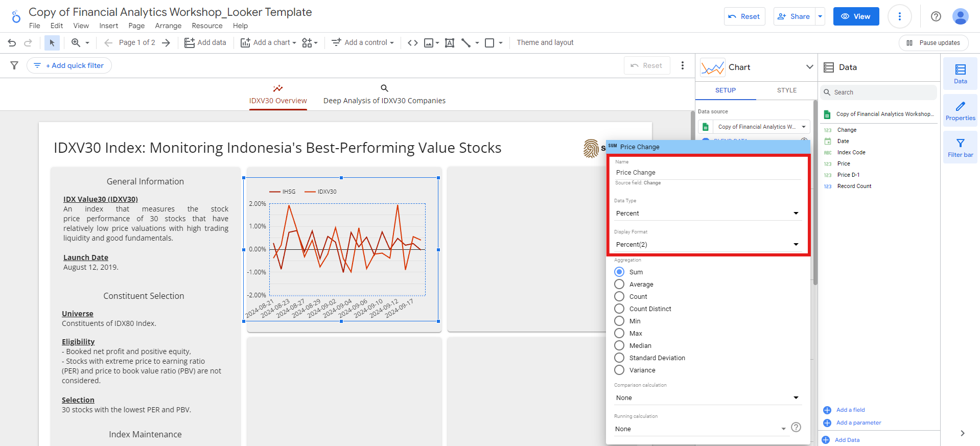Open the File menu

35,26
